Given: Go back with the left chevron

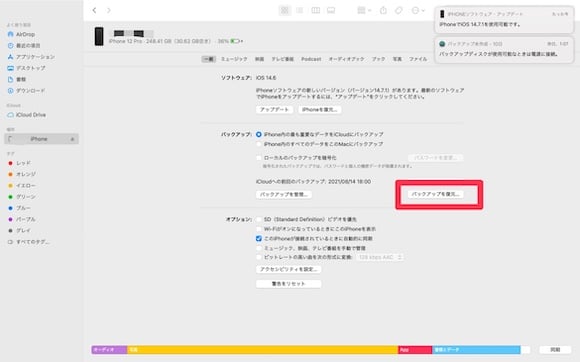Looking at the screenshot, I should point(94,10).
